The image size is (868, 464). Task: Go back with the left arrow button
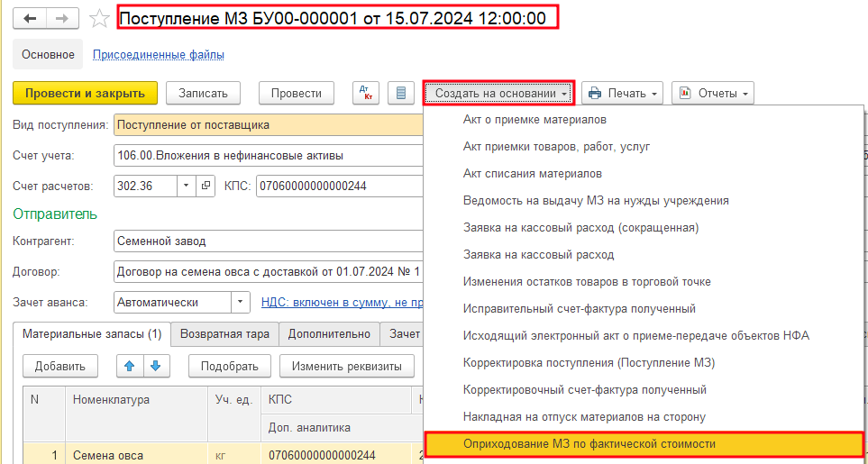(x=30, y=19)
